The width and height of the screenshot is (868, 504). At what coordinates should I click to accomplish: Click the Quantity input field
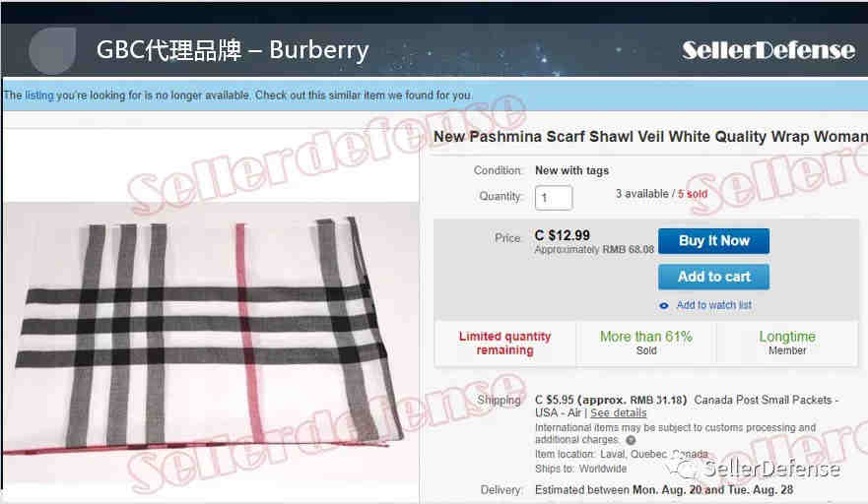pyautogui.click(x=554, y=198)
